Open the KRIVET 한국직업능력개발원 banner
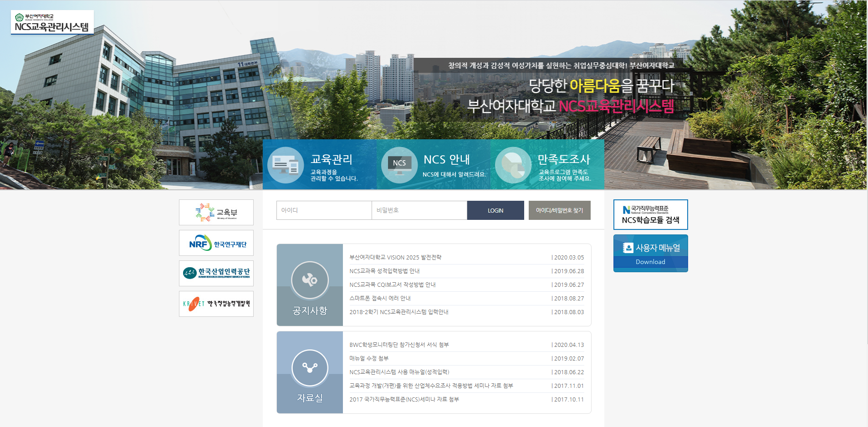Screen dimensions: 868x427 [216, 304]
